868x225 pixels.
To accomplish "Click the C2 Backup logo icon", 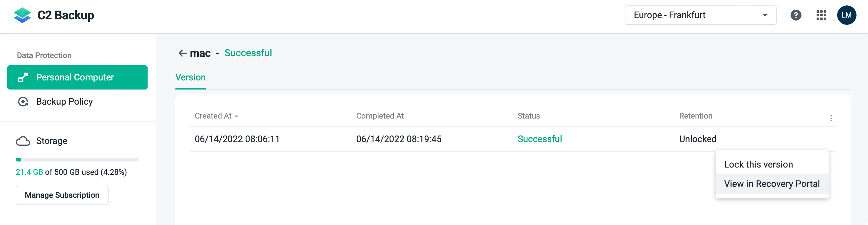I will coord(22,15).
